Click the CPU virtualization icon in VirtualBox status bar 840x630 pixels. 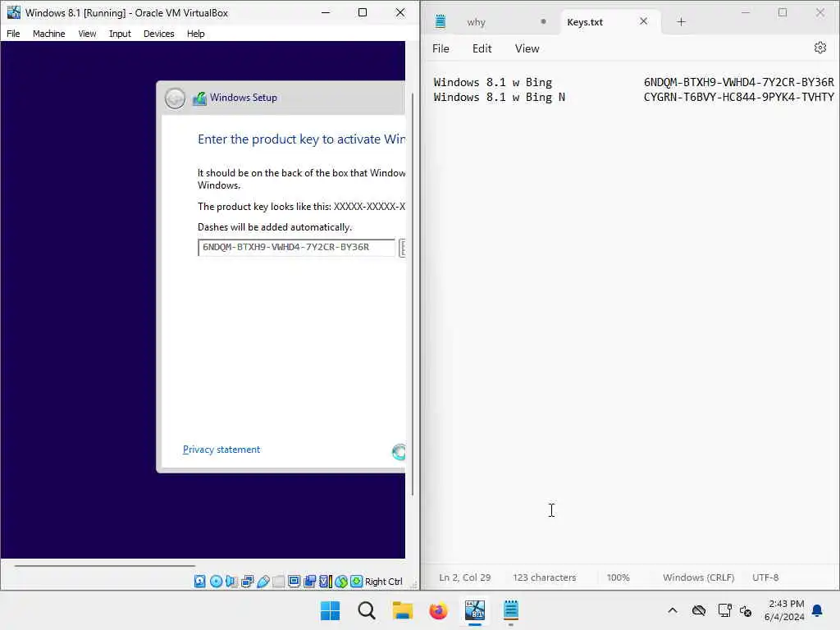pyautogui.click(x=325, y=582)
